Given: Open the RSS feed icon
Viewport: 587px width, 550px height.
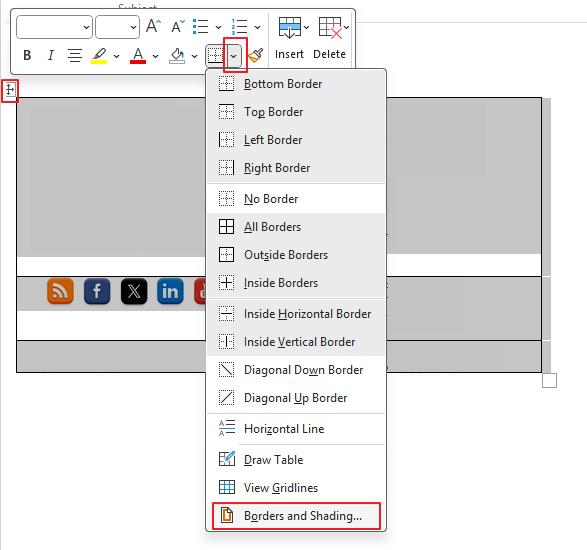Looking at the screenshot, I should [60, 291].
